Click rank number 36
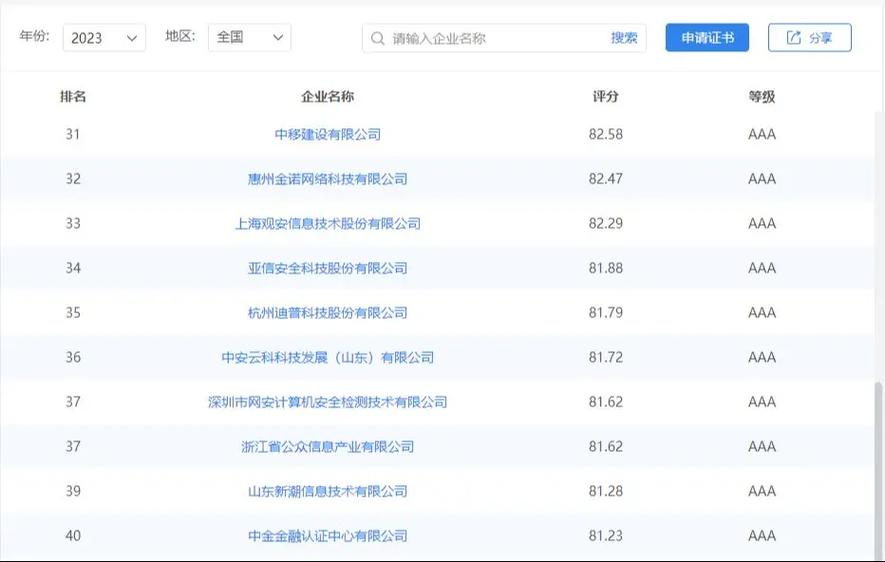Image resolution: width=885 pixels, height=562 pixels. point(73,357)
